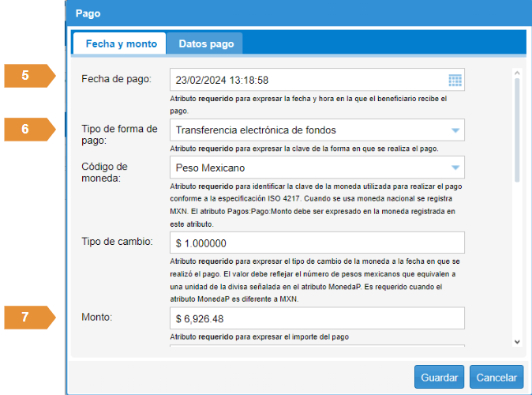
Task: Click the vertical scrollbar thumb of the form
Action: click(x=517, y=130)
